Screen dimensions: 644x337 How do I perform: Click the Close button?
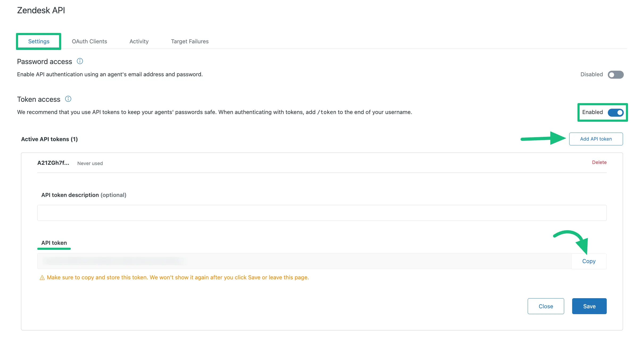click(546, 306)
